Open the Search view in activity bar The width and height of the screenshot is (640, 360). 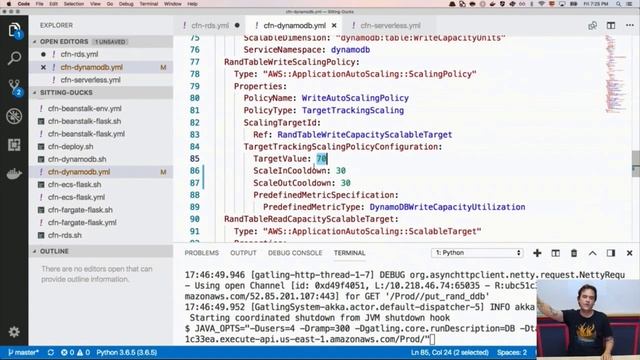pyautogui.click(x=14, y=58)
